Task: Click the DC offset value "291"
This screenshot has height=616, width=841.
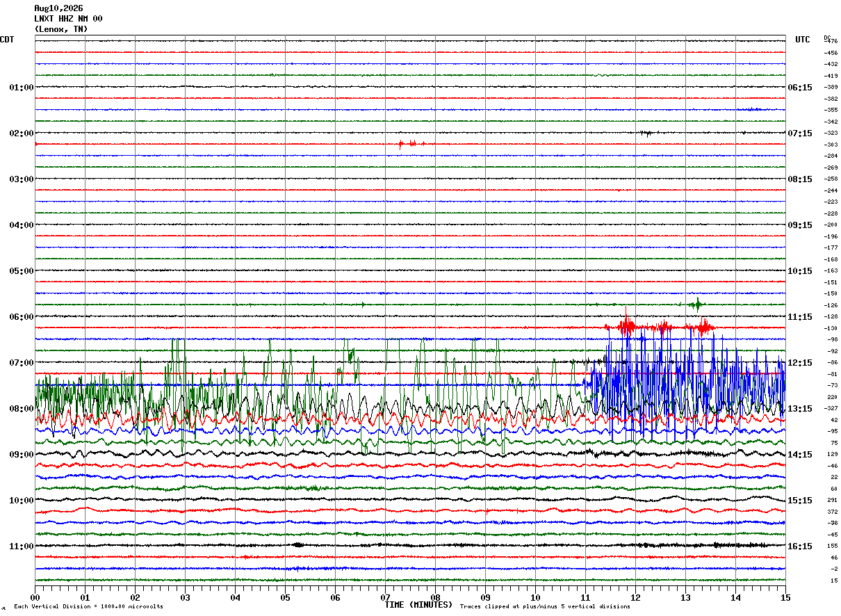Action: [833, 500]
